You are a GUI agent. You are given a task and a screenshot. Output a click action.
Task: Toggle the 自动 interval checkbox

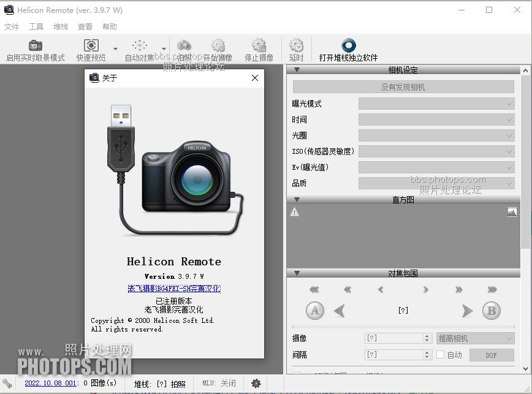coord(441,355)
